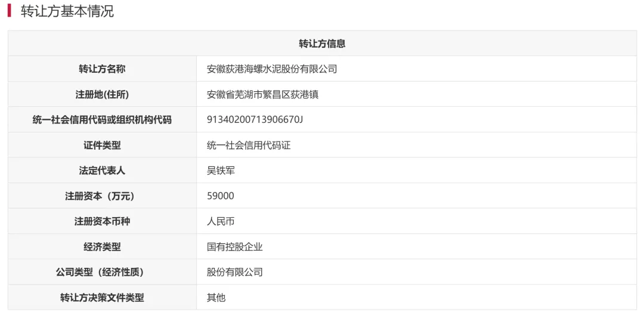Click the 法定代表人 label
Image resolution: width=644 pixels, height=318 pixels.
tap(103, 171)
